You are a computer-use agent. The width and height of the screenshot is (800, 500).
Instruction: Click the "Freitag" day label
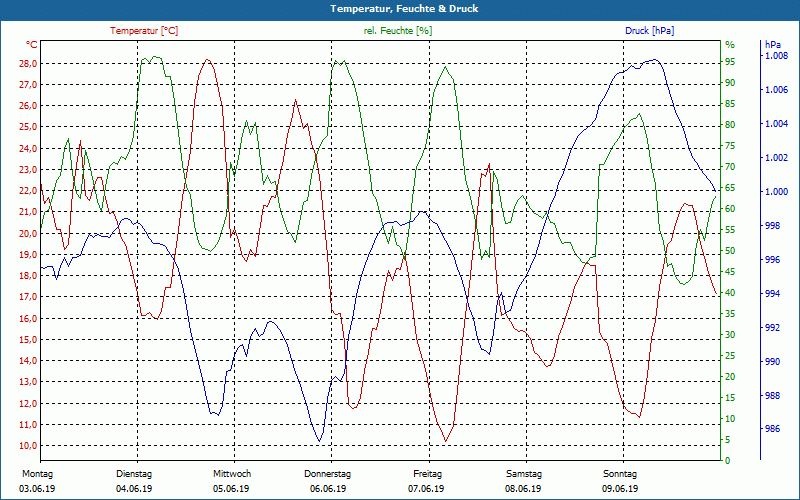coord(428,474)
